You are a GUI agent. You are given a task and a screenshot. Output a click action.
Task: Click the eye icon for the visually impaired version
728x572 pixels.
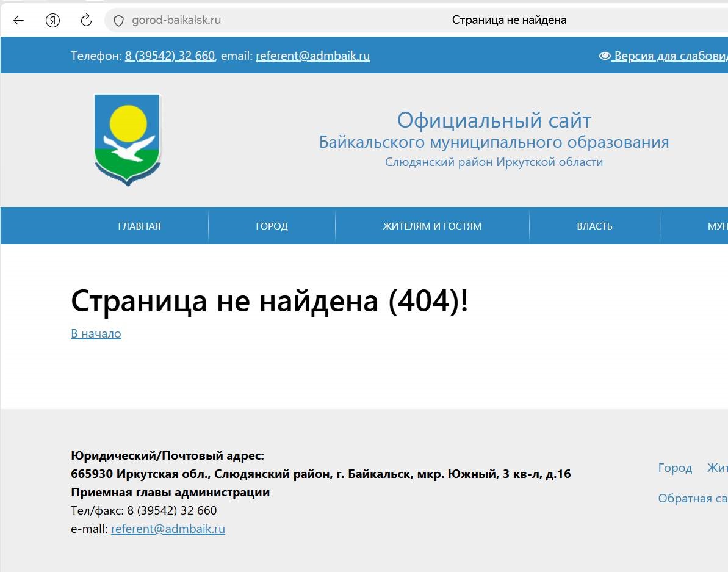[605, 56]
